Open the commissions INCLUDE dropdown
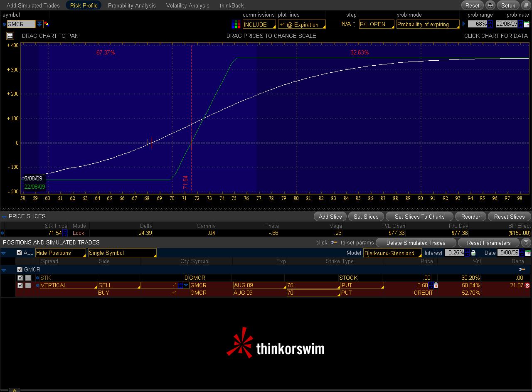The image size is (532, 392). (259, 25)
